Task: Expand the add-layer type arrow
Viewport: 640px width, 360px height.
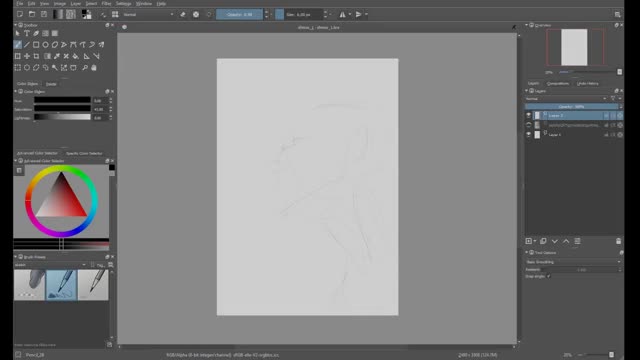Action: [535, 241]
